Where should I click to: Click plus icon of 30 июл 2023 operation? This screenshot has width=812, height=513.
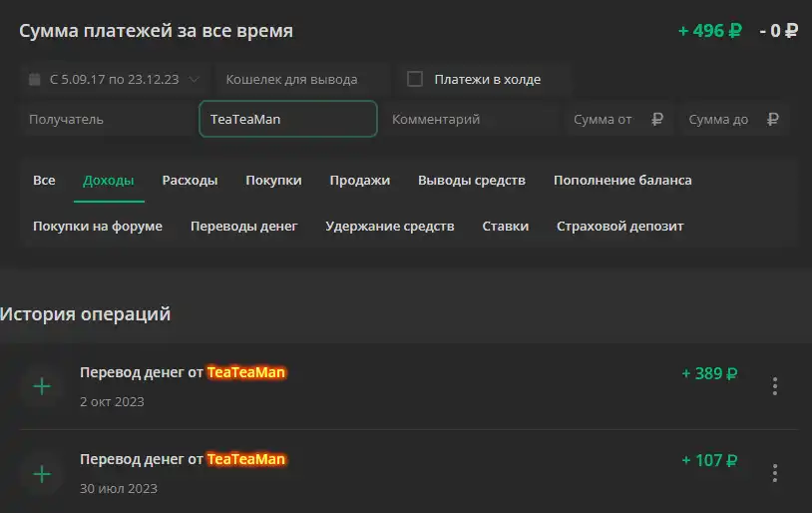point(42,474)
